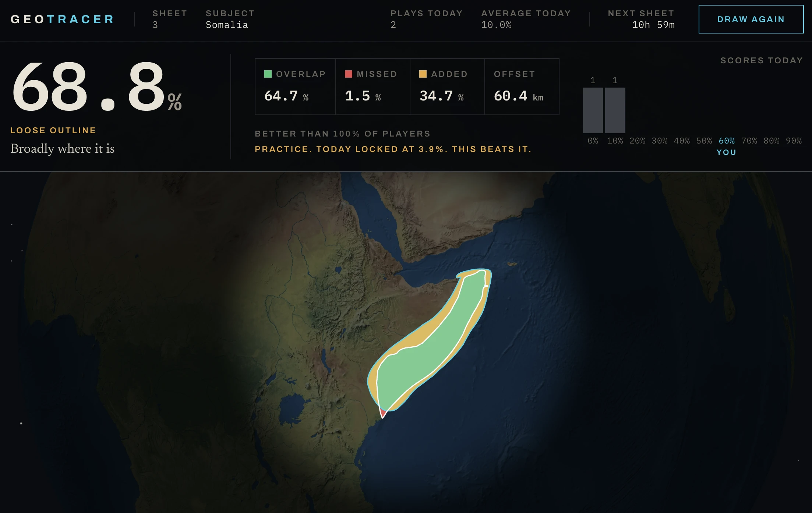Click the Added 34.7 % value
This screenshot has height=513, width=812.
point(442,96)
